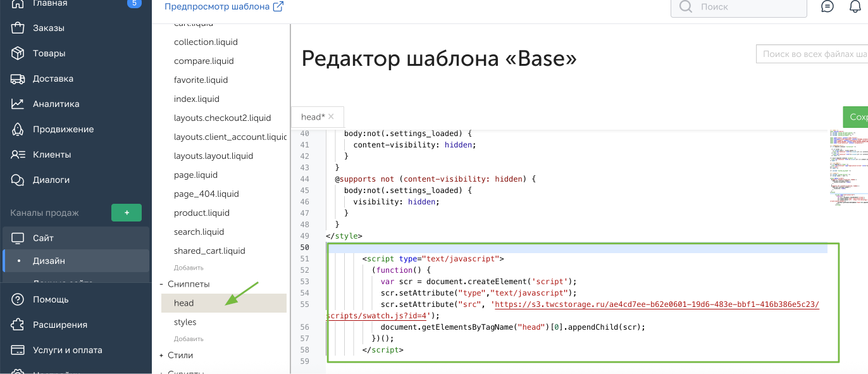Image resolution: width=868 pixels, height=374 pixels.
Task: Click the Заказы shopping bag icon
Action: pyautogui.click(x=18, y=28)
